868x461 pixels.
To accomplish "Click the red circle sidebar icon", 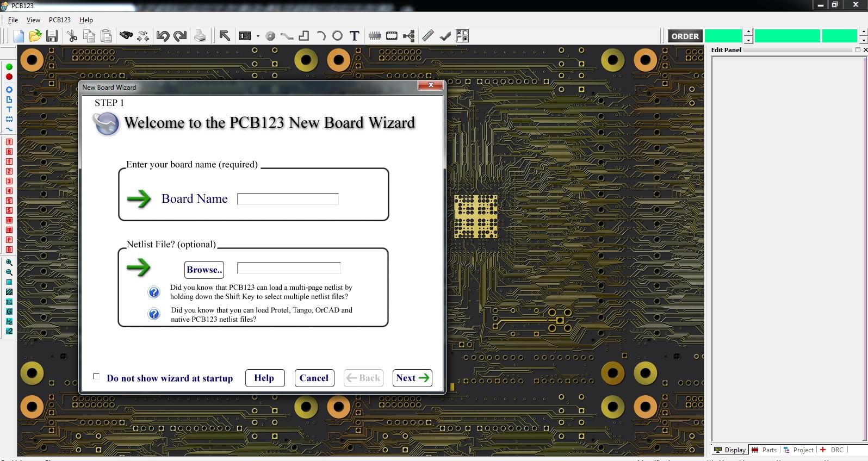I will click(x=9, y=77).
